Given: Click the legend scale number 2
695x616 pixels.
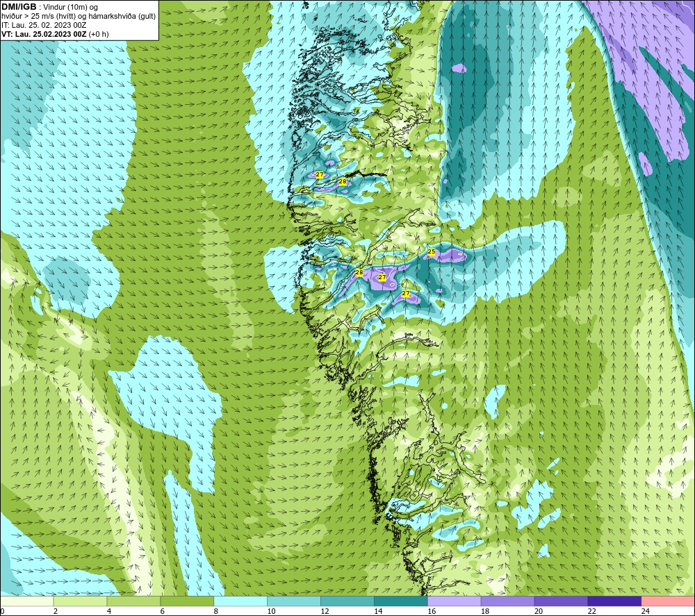Looking at the screenshot, I should point(56,611).
